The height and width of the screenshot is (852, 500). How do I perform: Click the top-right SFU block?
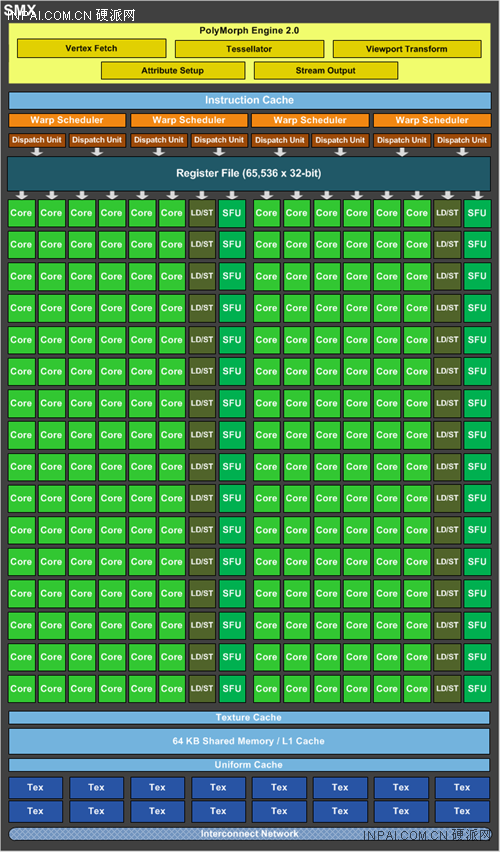coord(477,213)
